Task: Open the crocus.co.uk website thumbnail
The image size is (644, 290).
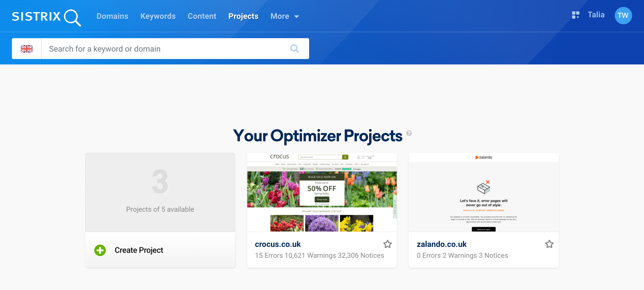Action: point(322,192)
